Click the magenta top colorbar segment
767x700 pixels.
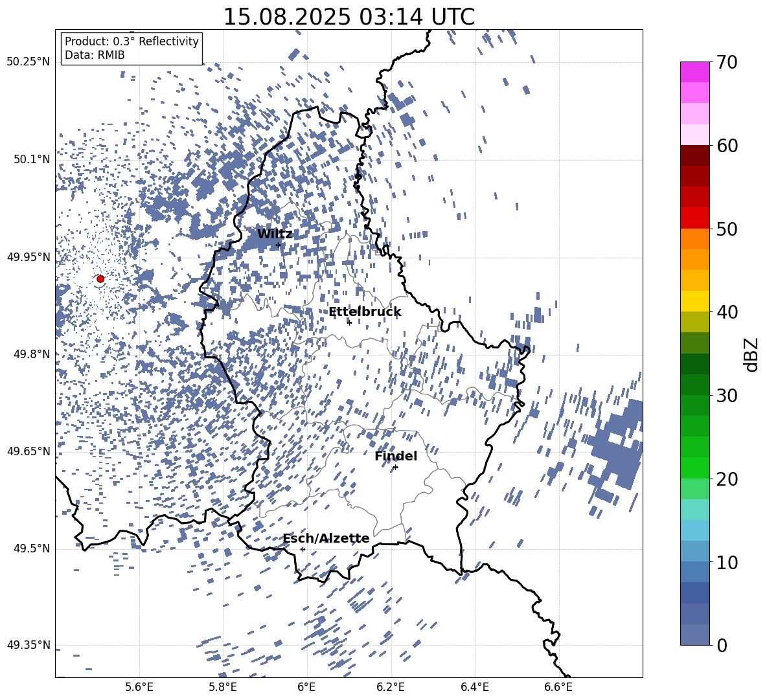[695, 72]
